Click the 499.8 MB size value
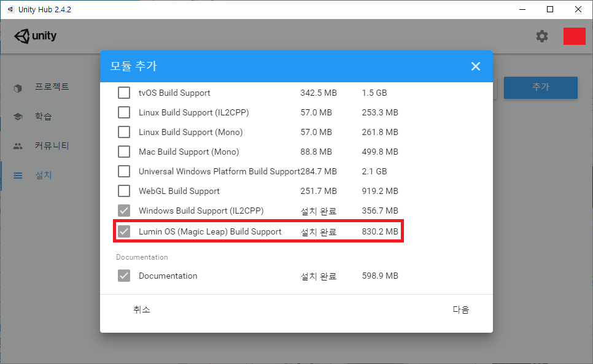The height and width of the screenshot is (364, 593). coord(380,152)
